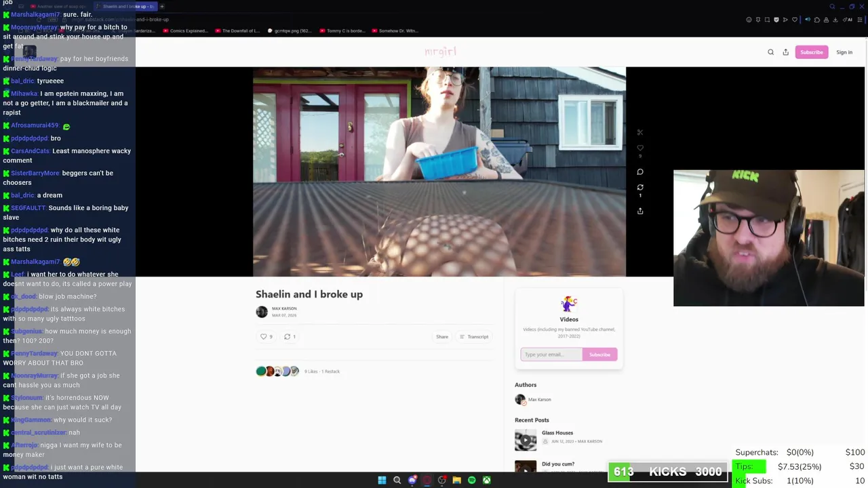Open the Videos section title
This screenshot has height=488, width=868.
(x=569, y=319)
